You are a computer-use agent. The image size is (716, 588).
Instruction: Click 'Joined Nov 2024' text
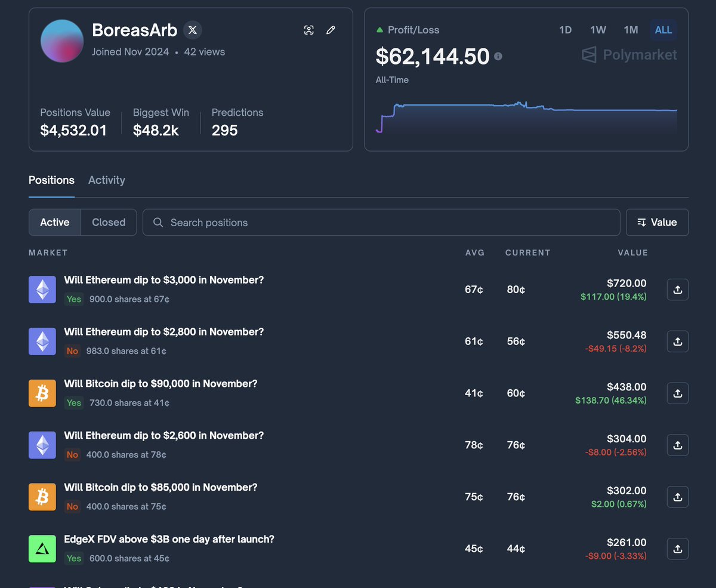click(131, 52)
